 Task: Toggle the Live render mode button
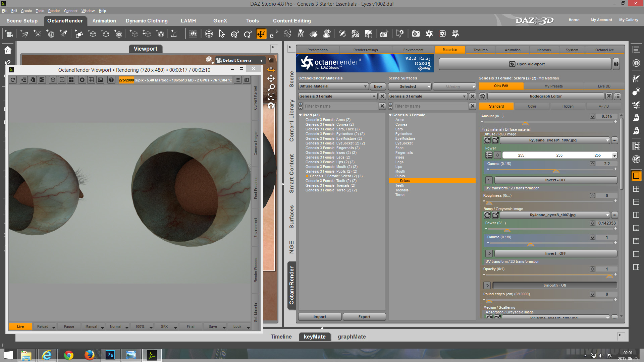20,326
